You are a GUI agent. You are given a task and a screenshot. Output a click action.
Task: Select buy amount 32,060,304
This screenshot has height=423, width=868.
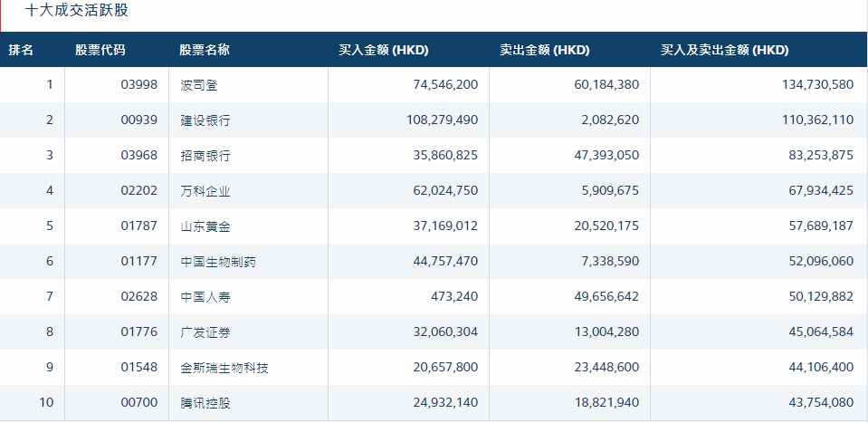(x=445, y=332)
